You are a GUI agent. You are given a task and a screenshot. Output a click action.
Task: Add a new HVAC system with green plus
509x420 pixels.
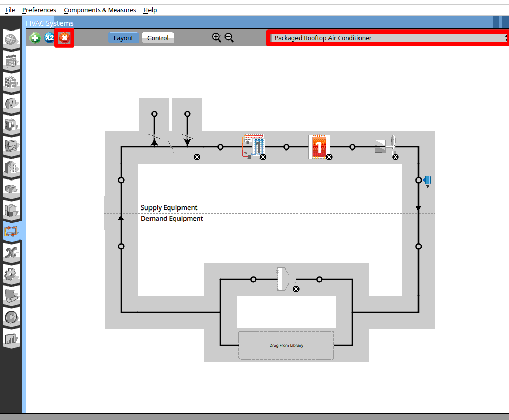click(35, 38)
